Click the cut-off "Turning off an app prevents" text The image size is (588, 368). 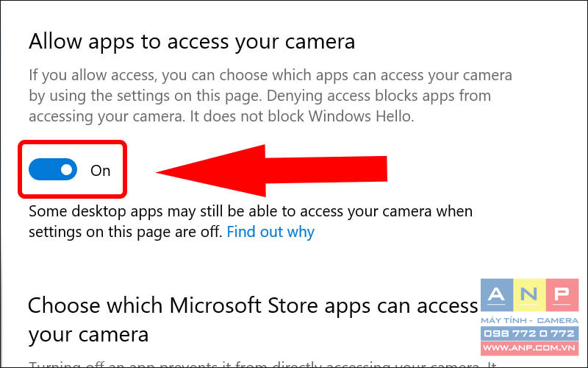pos(262,364)
